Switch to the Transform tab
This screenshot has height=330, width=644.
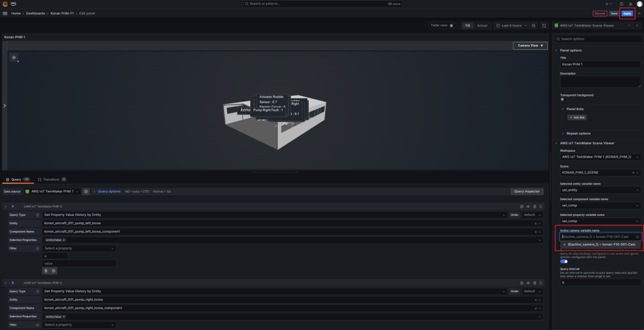coord(52,179)
